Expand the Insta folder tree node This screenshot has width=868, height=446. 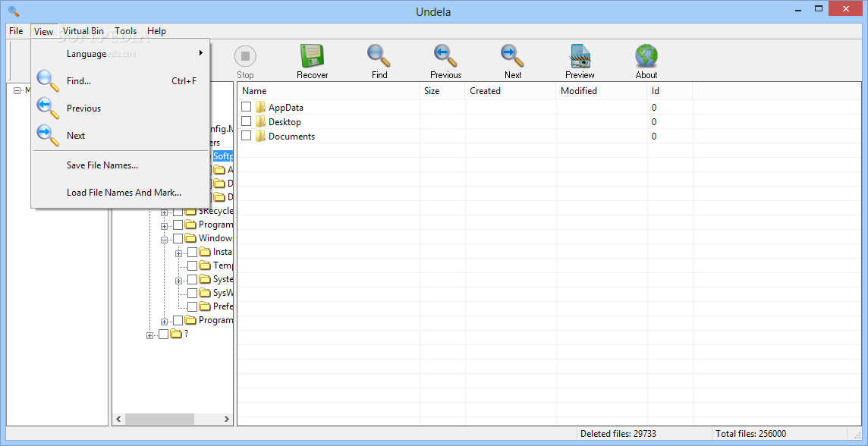179,253
